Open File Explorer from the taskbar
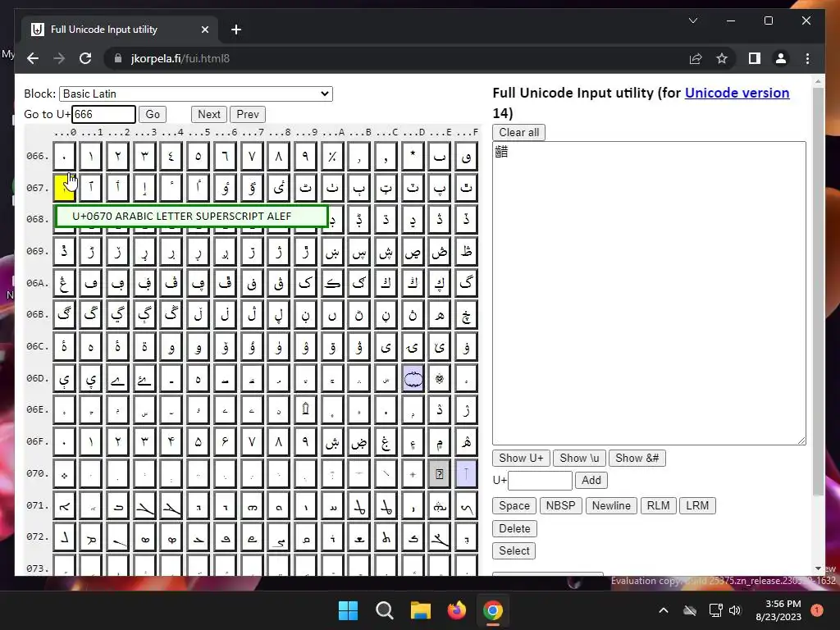The image size is (840, 630). (421, 610)
